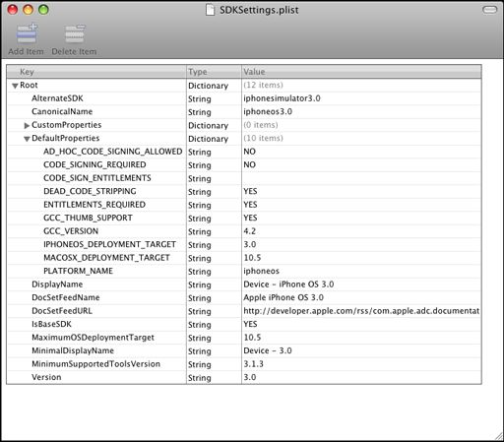
Task: Select the Type column header
Action: click(214, 72)
